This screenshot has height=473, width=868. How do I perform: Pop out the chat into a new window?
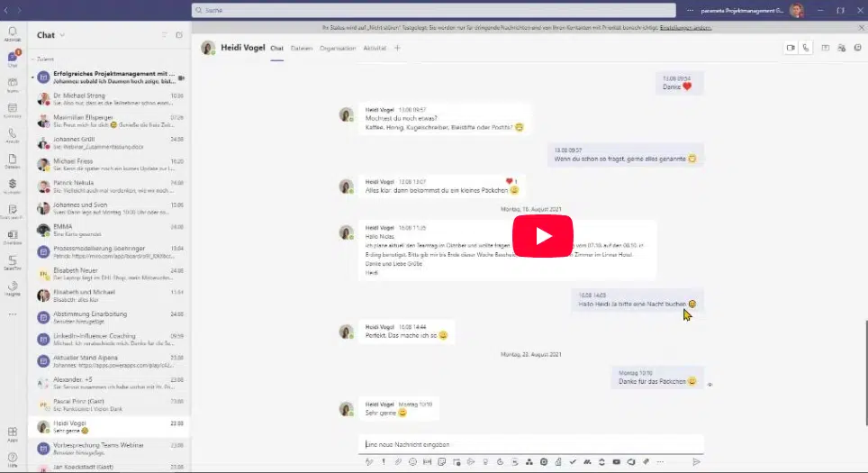click(x=857, y=48)
